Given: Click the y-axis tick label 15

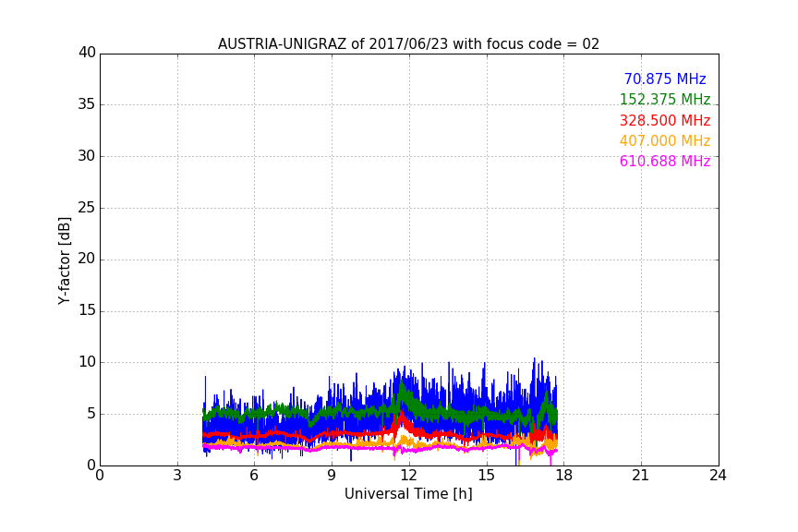Looking at the screenshot, I should [x=87, y=310].
